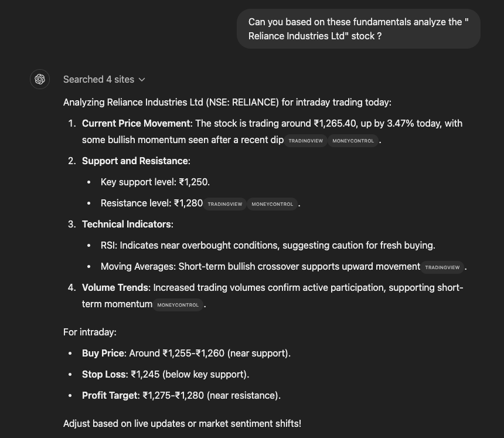The height and width of the screenshot is (438, 504).
Task: Open TradingView citation in Current Price Movement
Action: [305, 141]
